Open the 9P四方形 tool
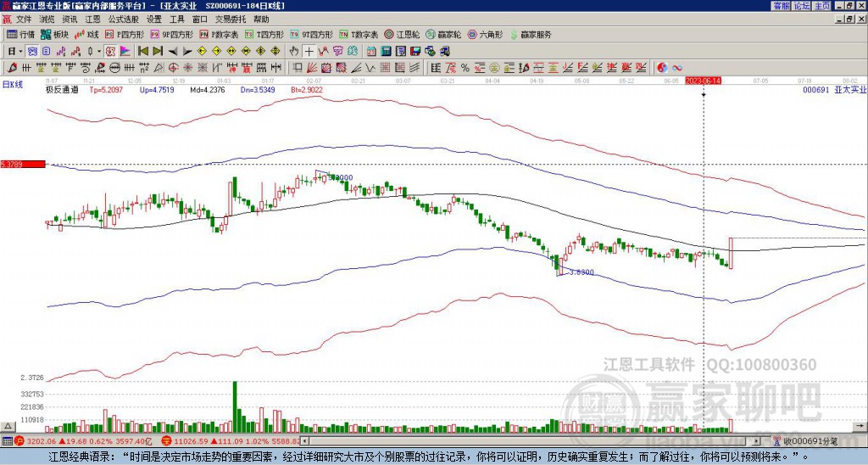Screen dimensions: 868x465 click(x=171, y=34)
